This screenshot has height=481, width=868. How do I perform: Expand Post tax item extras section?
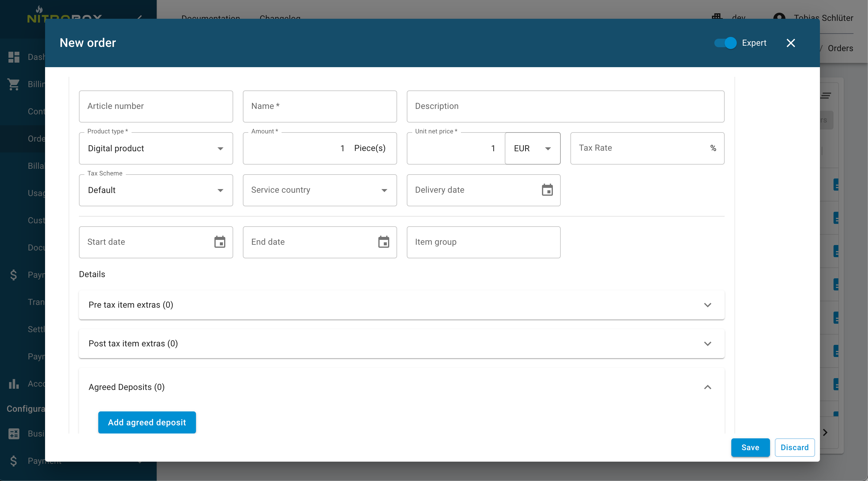[707, 344]
